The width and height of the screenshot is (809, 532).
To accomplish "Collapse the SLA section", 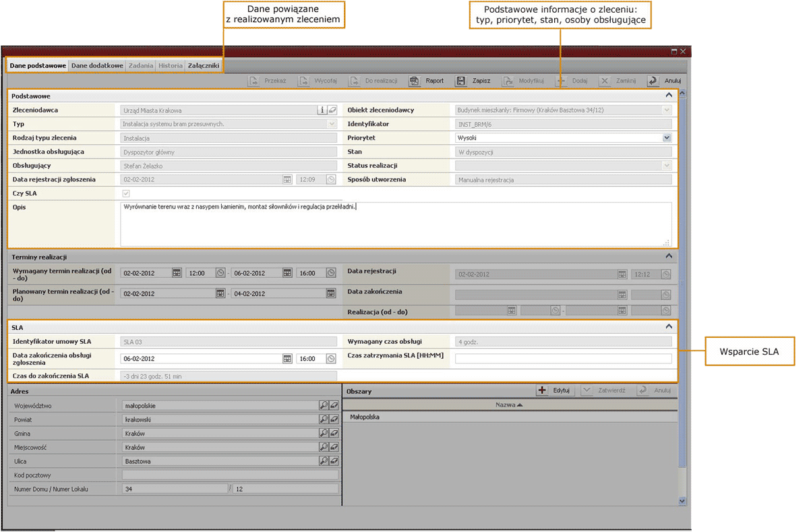I will click(x=669, y=326).
